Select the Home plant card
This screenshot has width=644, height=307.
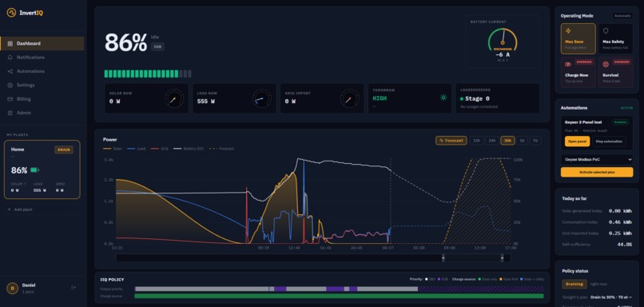pos(42,169)
